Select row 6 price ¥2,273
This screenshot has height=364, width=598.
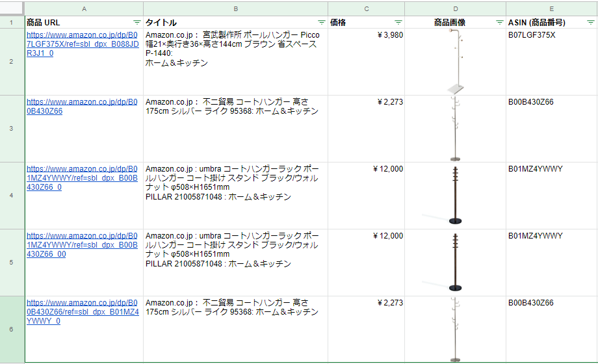[366, 330]
